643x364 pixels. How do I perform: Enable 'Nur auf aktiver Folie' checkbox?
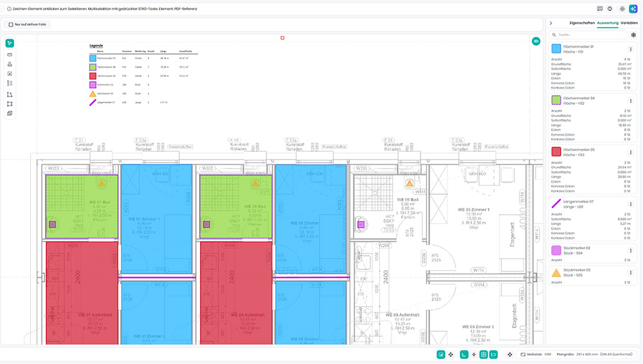point(11,24)
